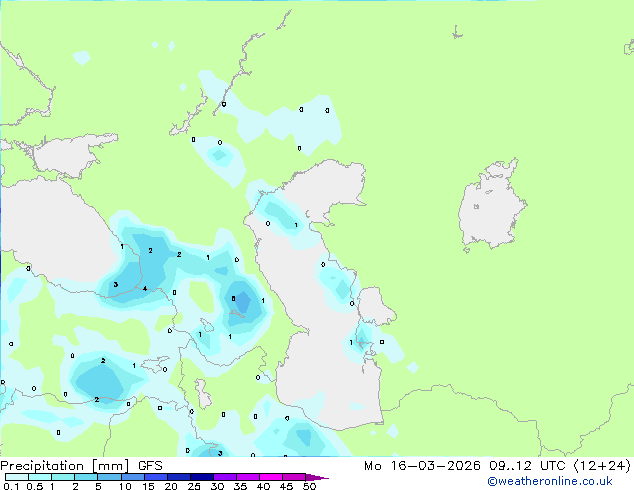Click the purple swatch between 30 and 35
Viewport: 634px width, 490px height.
pos(225,477)
